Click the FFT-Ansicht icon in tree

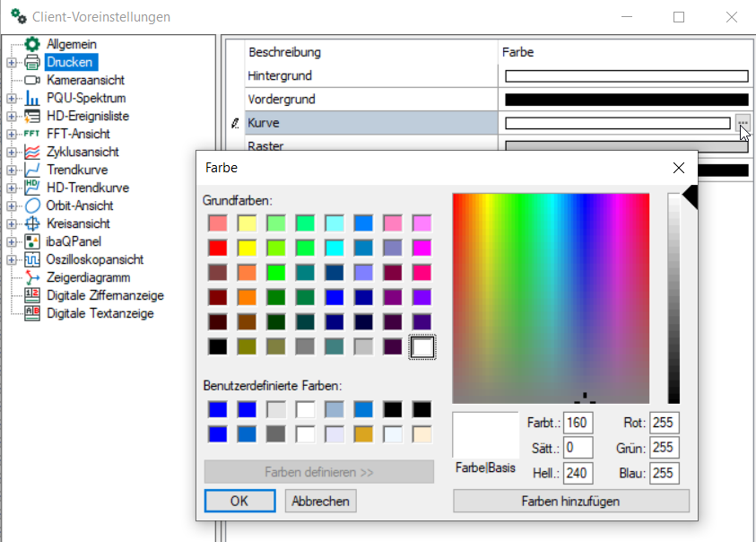32,134
